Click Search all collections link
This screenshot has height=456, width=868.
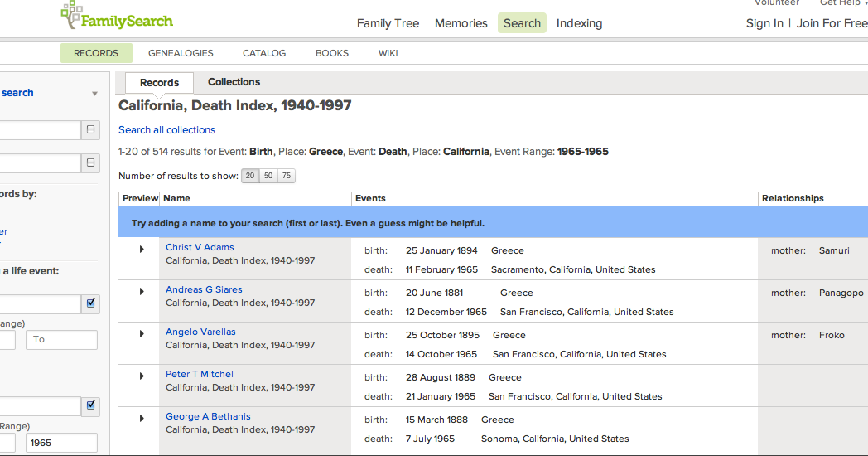coord(166,129)
